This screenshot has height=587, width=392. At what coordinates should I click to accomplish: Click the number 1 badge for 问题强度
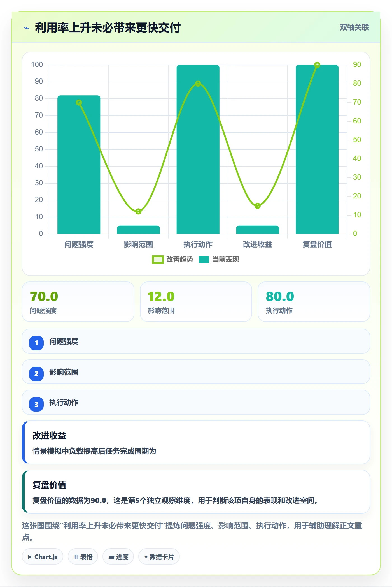[36, 343]
